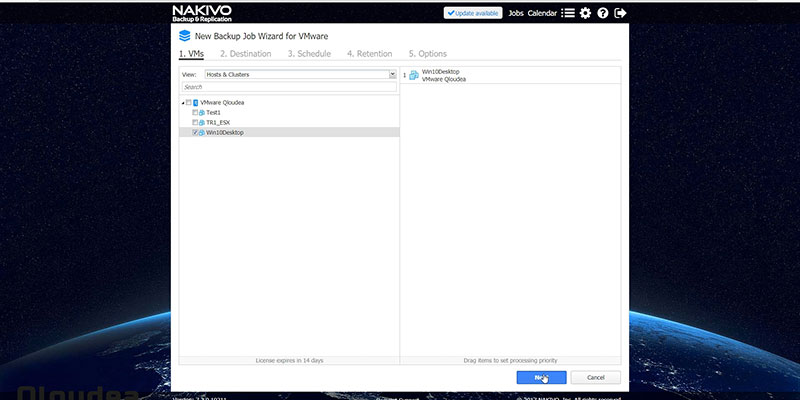Click the Win10Desktop entry in selected list
Screen dimensions: 800x400
(x=510, y=76)
